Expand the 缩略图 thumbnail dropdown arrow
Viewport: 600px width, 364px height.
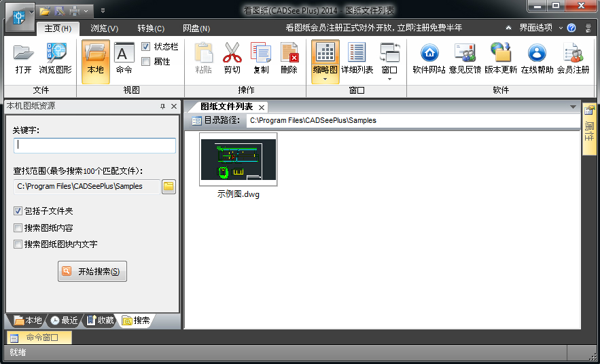pos(325,79)
